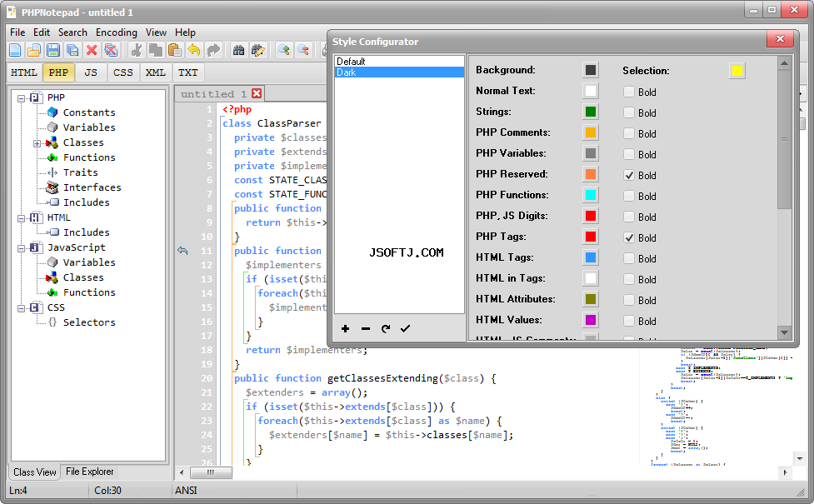Viewport: 814px width, 504px height.
Task: Click the red X on untitled 1 tab
Action: click(x=257, y=93)
